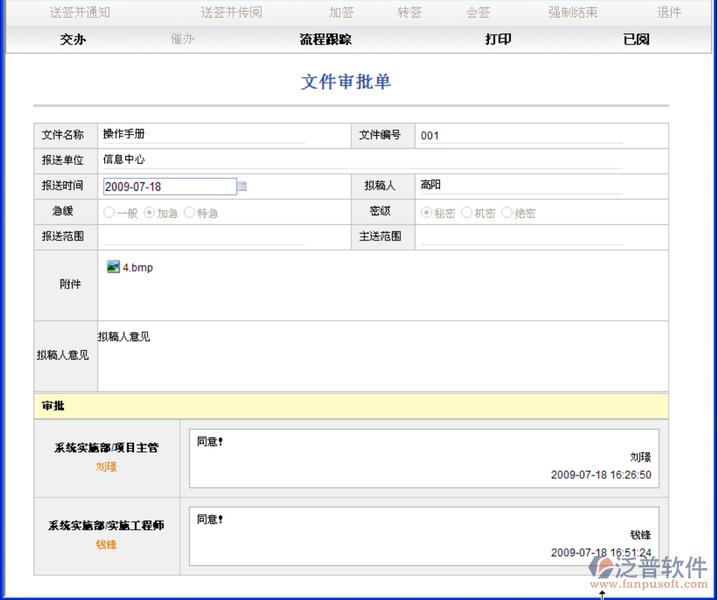Select the 加急 urgency radio button
Viewport: 718px width, 600px height.
pyautogui.click(x=149, y=213)
